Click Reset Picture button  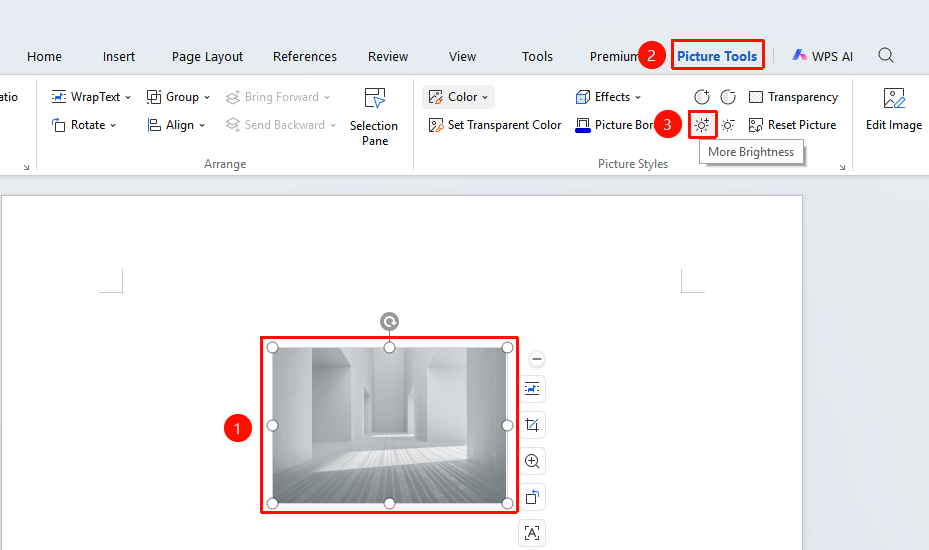click(x=792, y=125)
